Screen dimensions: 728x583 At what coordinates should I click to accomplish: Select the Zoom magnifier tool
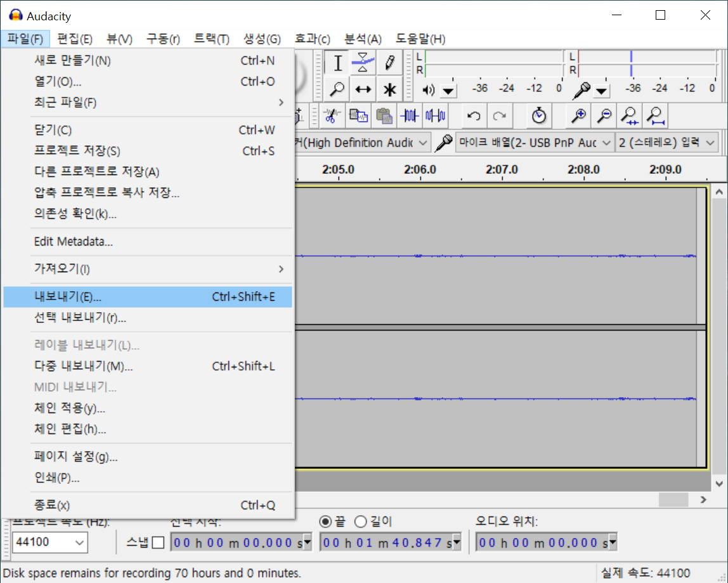[x=337, y=89]
